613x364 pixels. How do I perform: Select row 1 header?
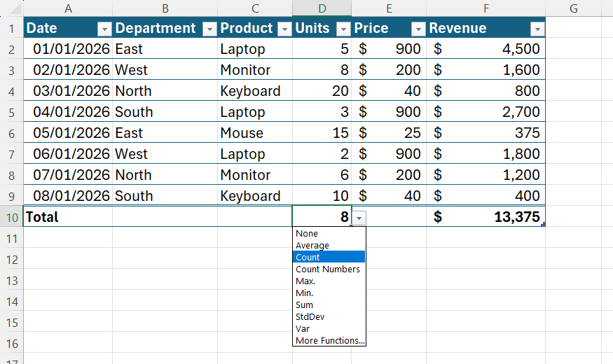click(11, 28)
